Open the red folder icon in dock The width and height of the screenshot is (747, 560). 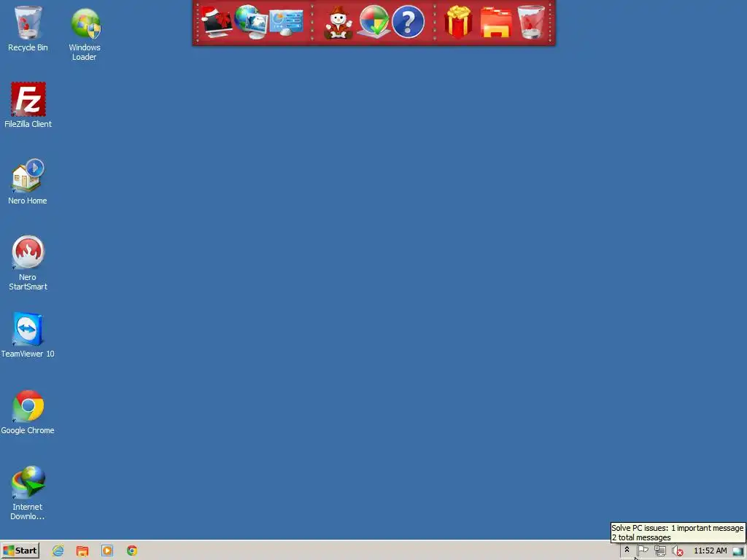[496, 23]
